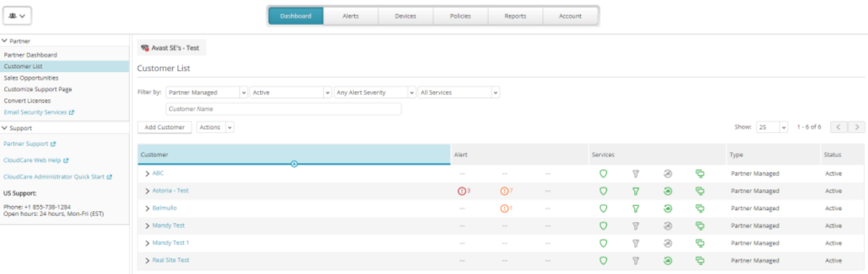This screenshot has width=868, height=274.
Task: Click the monitors icon in Astoria - Test row
Action: (700, 191)
